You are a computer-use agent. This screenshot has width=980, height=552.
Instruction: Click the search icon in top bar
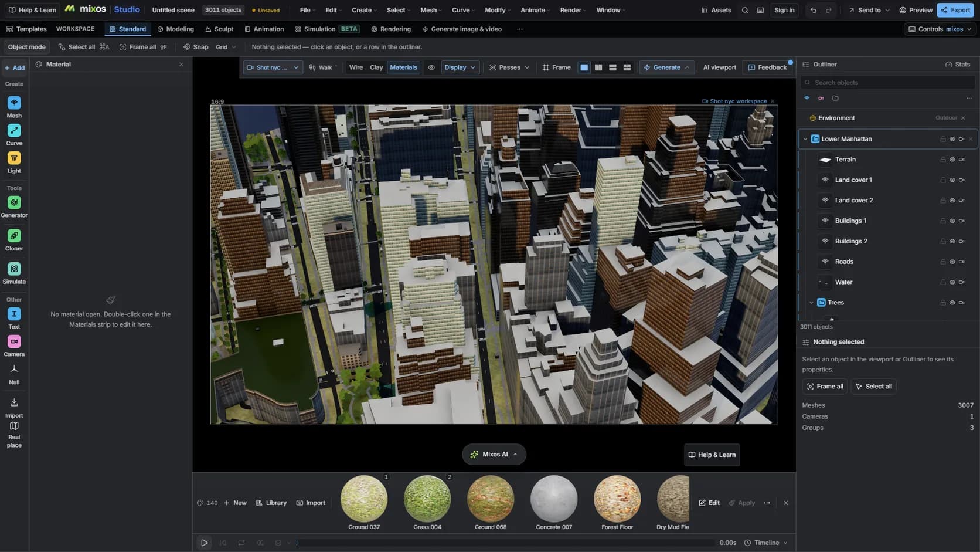745,10
